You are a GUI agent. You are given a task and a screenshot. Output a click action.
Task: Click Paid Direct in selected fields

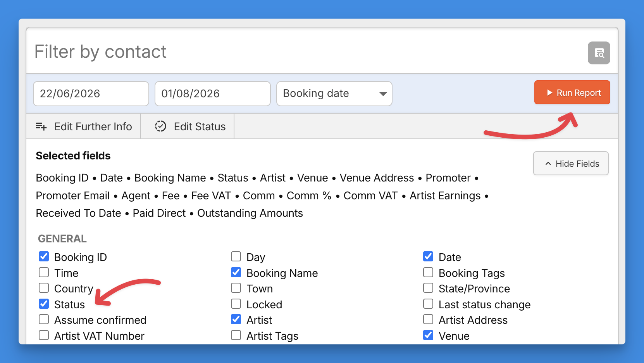tap(159, 213)
